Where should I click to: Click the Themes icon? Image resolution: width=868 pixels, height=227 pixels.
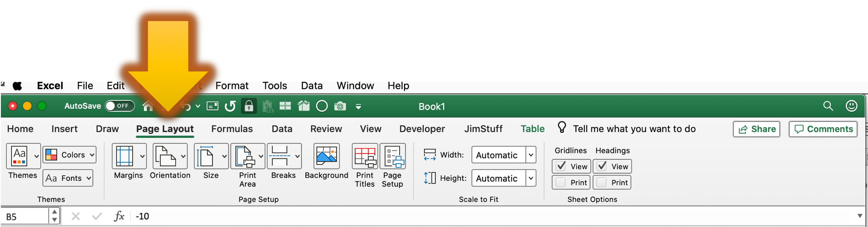click(x=19, y=156)
